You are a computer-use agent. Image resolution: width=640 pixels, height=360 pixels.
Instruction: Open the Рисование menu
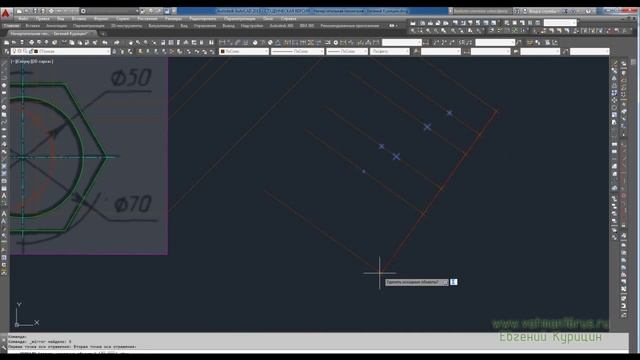click(147, 19)
